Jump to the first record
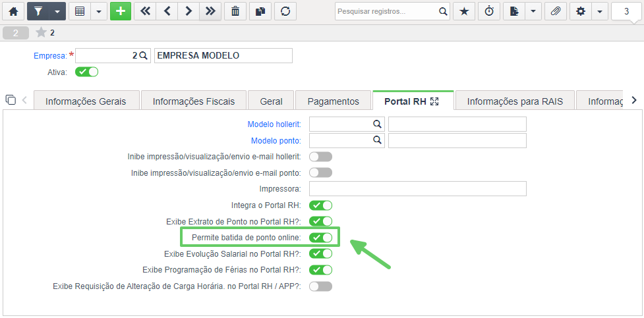 pyautogui.click(x=145, y=11)
